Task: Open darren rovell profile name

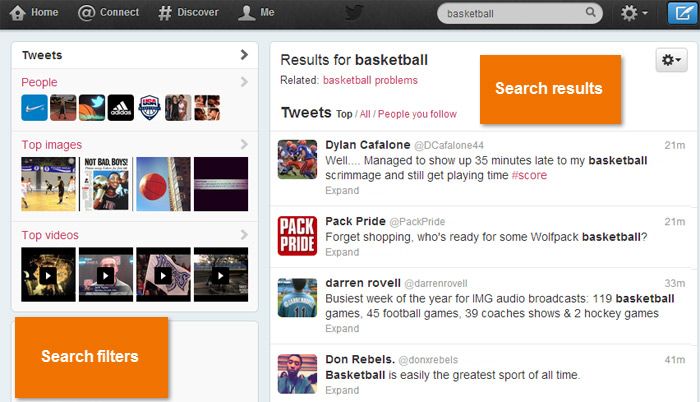Action: click(x=363, y=283)
